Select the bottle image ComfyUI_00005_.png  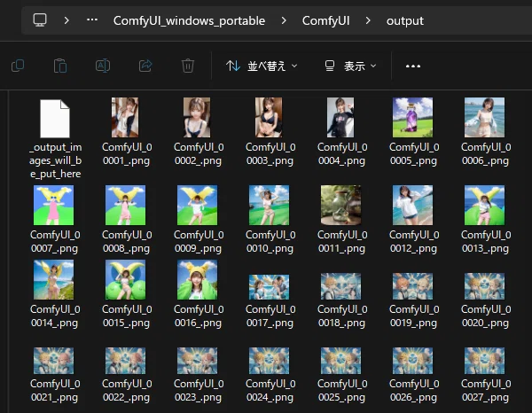pyautogui.click(x=412, y=117)
